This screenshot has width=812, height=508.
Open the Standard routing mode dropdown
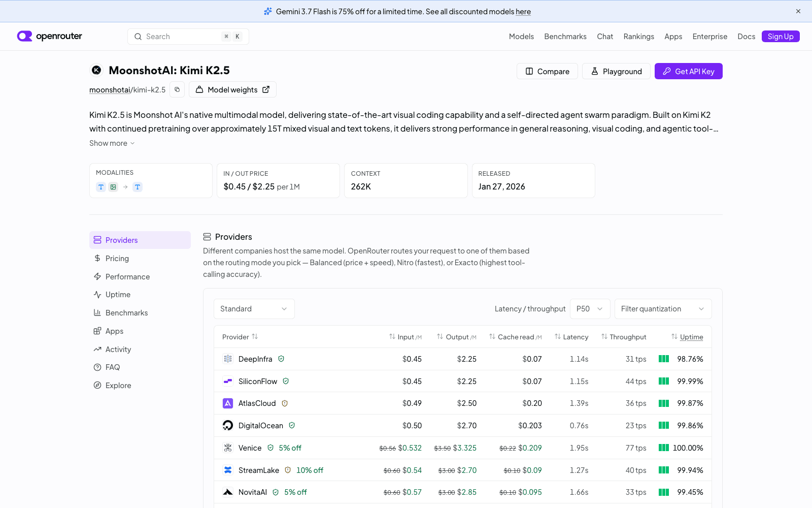click(x=254, y=309)
